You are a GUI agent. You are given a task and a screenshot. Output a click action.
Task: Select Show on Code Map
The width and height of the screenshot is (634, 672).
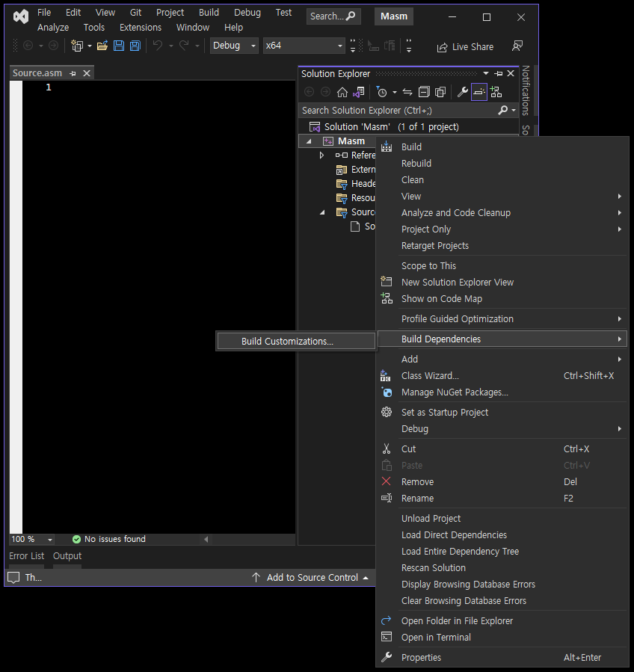point(442,299)
